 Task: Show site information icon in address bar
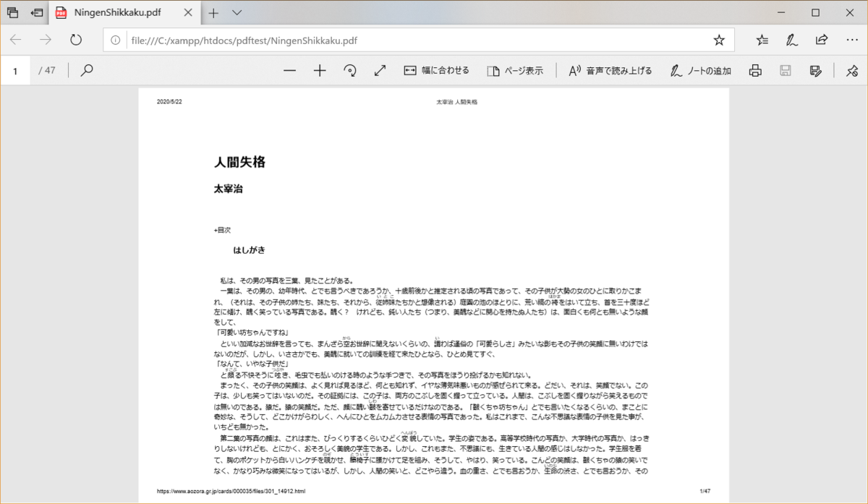point(116,40)
